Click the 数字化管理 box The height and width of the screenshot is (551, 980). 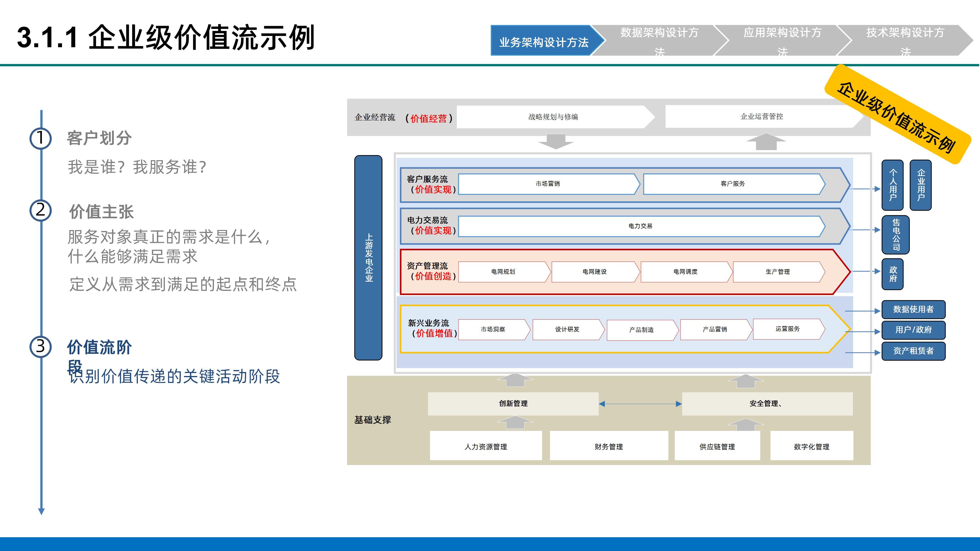tap(812, 446)
